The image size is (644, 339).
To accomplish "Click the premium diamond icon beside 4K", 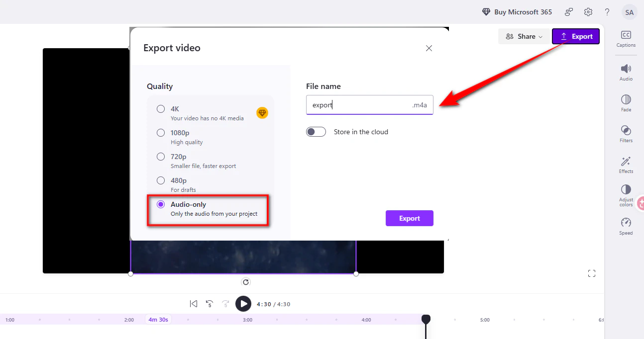I will click(262, 113).
